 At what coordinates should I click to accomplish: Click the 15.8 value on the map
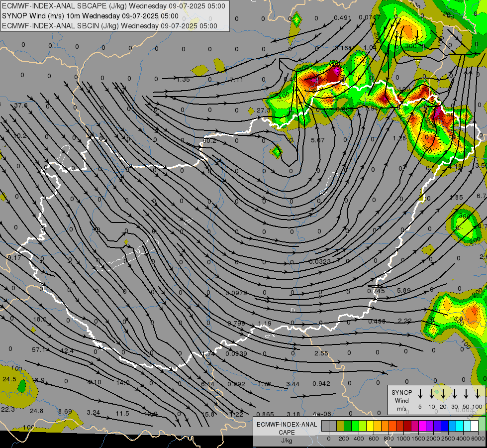208,415
